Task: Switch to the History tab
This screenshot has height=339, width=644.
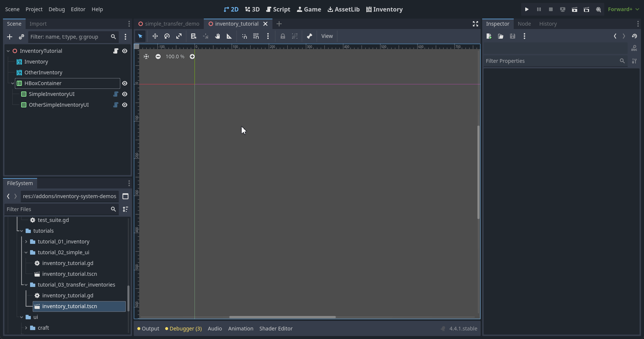Action: pyautogui.click(x=548, y=24)
